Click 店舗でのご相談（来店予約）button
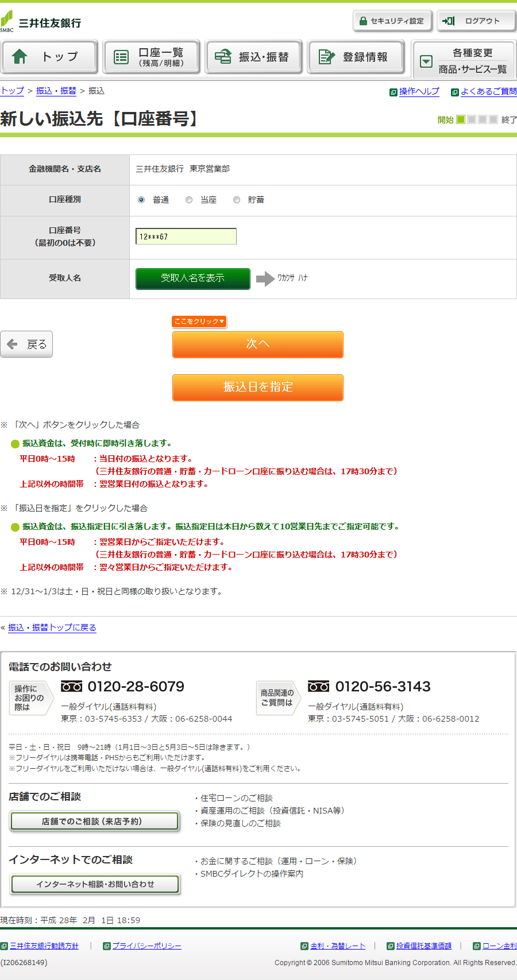The image size is (517, 980). pyautogui.click(x=95, y=822)
